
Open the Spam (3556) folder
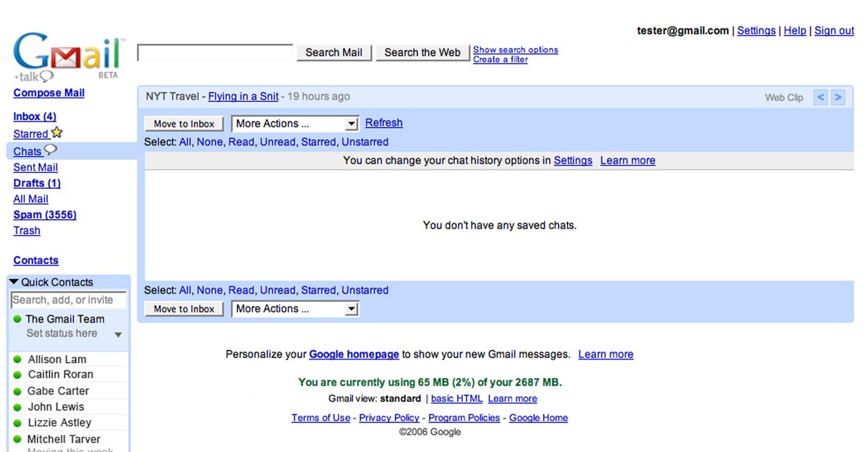[x=45, y=215]
